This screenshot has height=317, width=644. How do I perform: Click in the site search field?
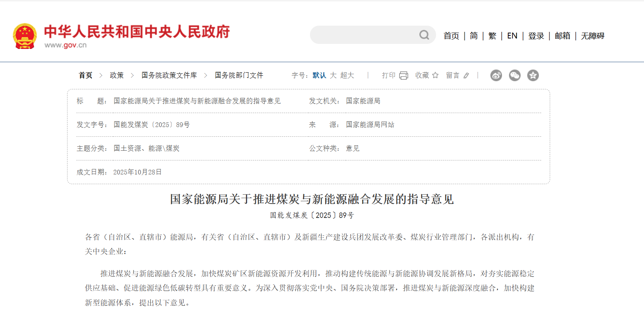(x=365, y=35)
